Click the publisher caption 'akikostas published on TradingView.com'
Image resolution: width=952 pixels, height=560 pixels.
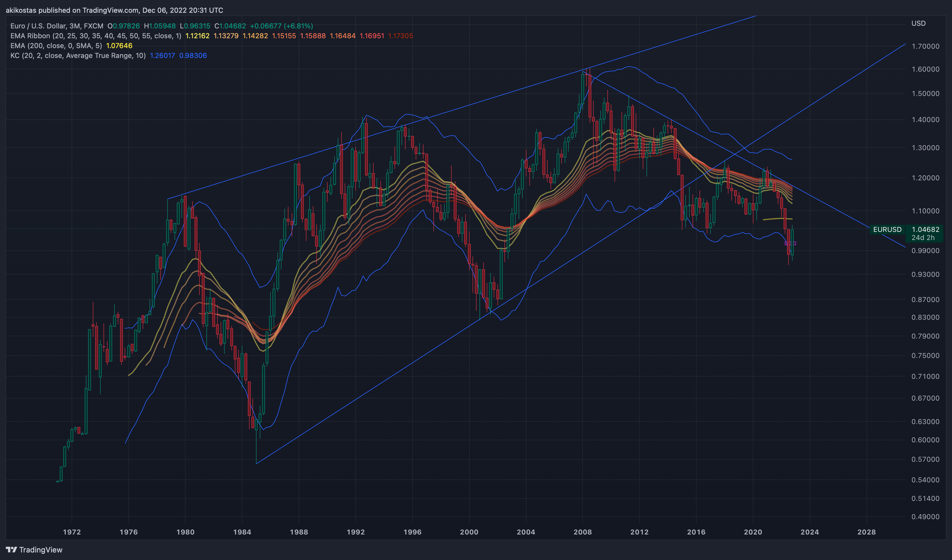72,10
